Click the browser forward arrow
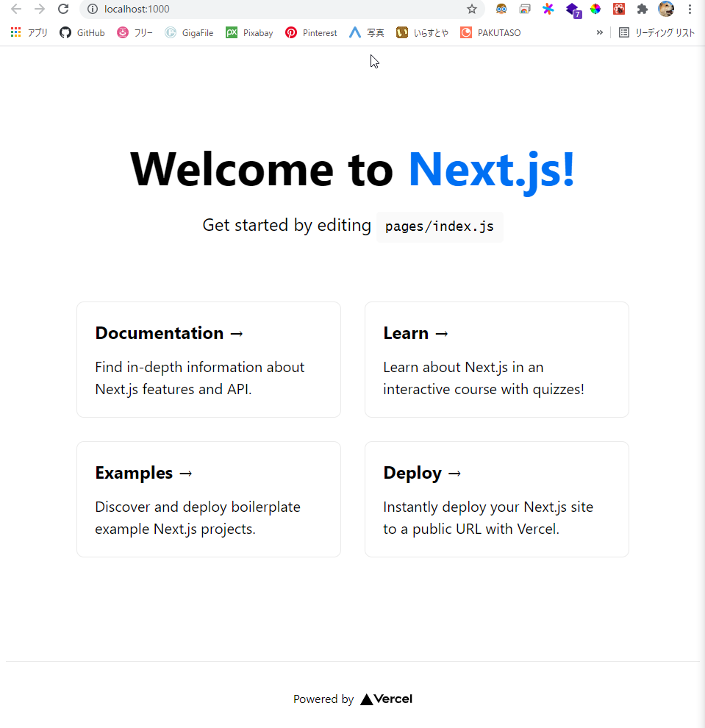Viewport: 705px width, 728px height. [40, 9]
